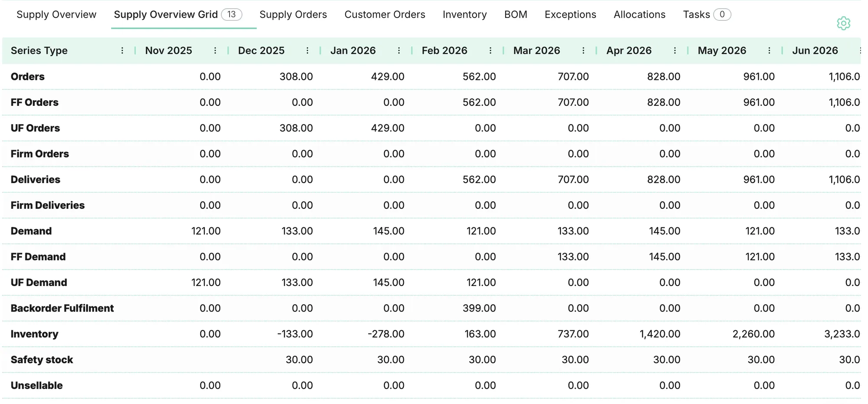
Task: Select the Supply Overview Grid tab
Action: 178,15
